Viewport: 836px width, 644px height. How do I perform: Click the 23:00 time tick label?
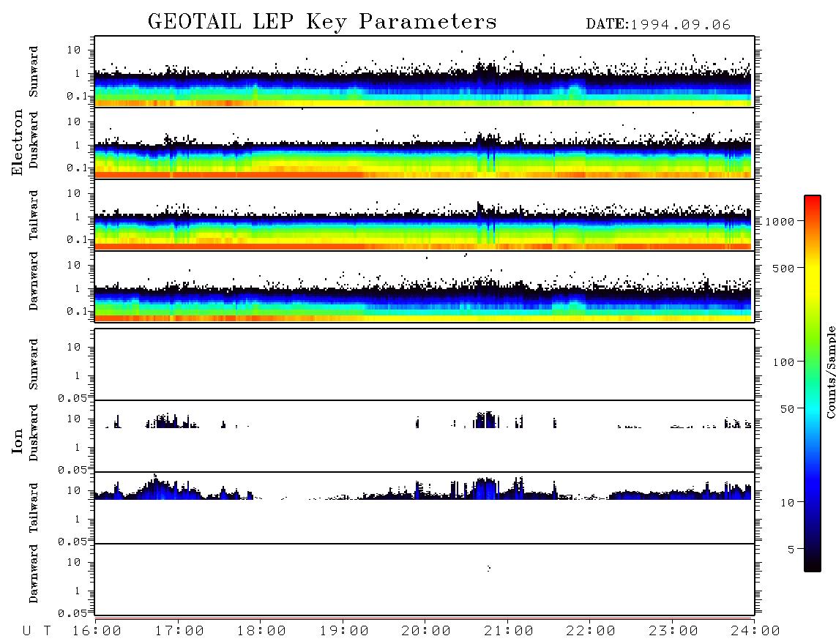(673, 632)
